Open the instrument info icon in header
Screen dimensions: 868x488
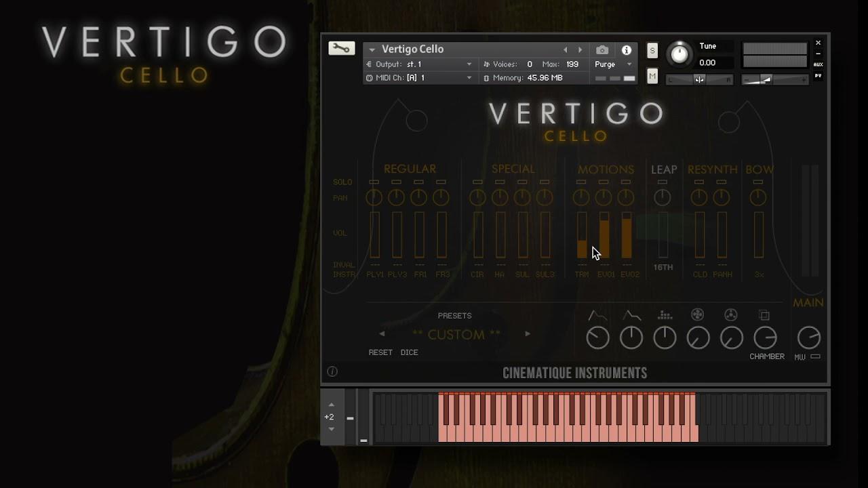(x=627, y=50)
